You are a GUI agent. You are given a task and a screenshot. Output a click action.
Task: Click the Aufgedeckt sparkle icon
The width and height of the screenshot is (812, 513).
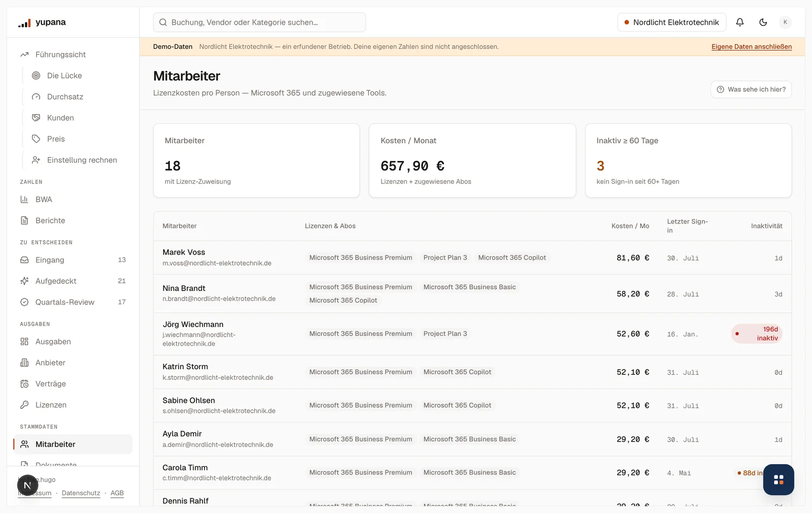click(24, 281)
